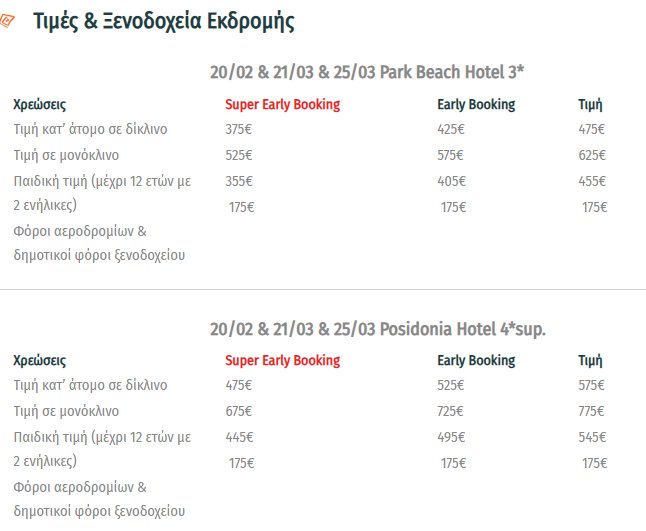The image size is (646, 531).
Task: Click the 'Τιμές & Ξενοδοχεία Εκδρομής' heading
Action: pyautogui.click(x=163, y=21)
